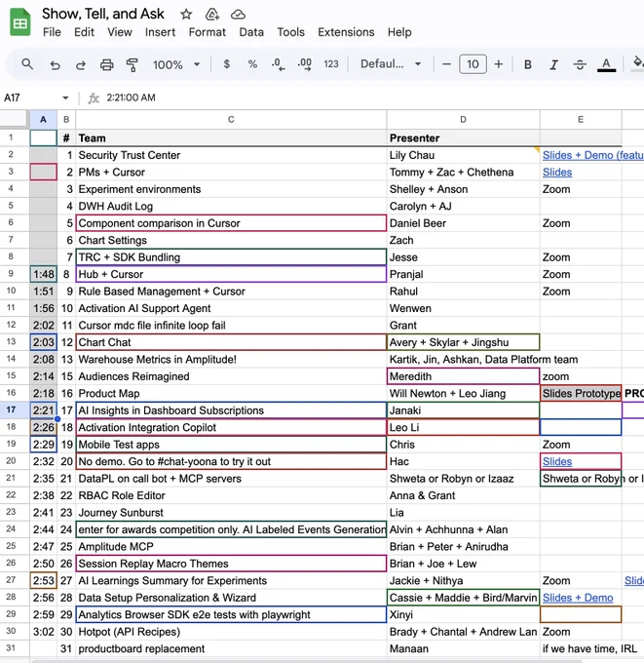Increase decimal places
Screen dimensions: 644x663
(305, 64)
